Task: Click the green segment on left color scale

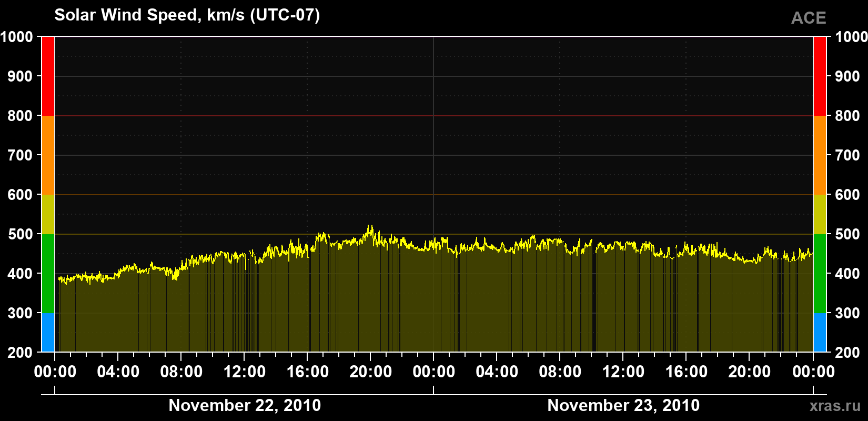Action: 48,274
